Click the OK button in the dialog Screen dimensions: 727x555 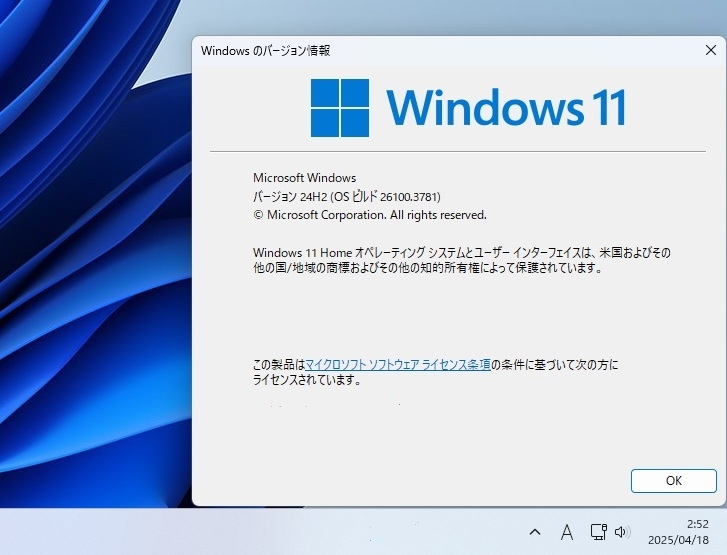[x=673, y=481]
